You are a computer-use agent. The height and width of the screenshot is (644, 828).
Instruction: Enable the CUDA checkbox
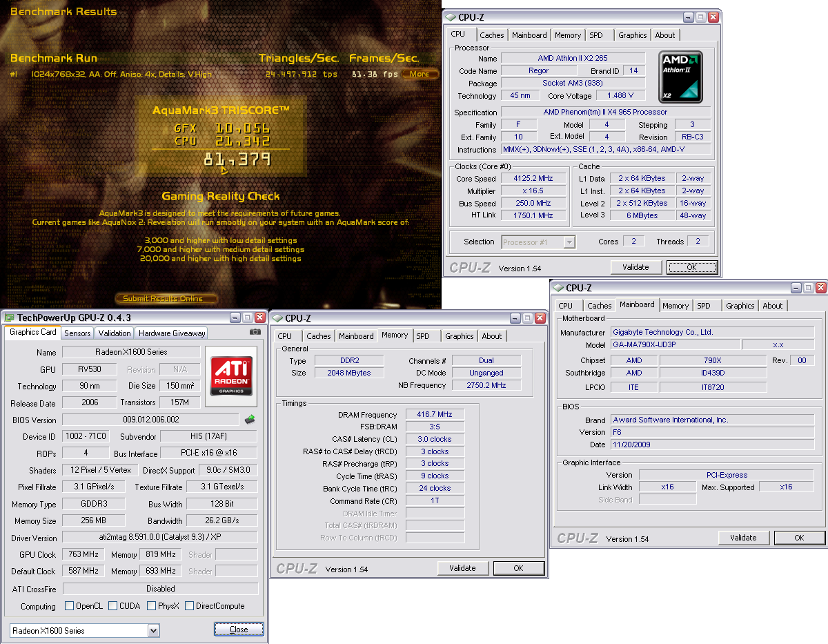(113, 606)
